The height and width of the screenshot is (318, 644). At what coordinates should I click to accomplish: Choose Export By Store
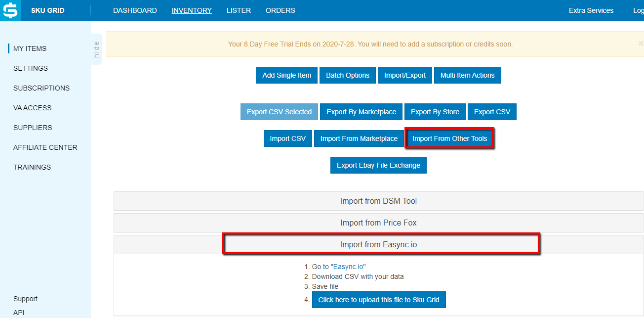(435, 112)
